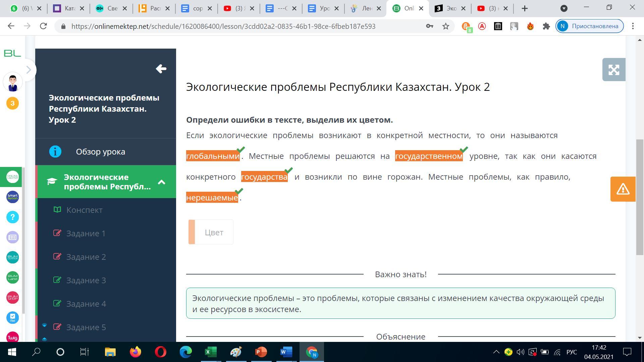Toggle highlight on word глобальными
The height and width of the screenshot is (362, 644).
point(213,156)
